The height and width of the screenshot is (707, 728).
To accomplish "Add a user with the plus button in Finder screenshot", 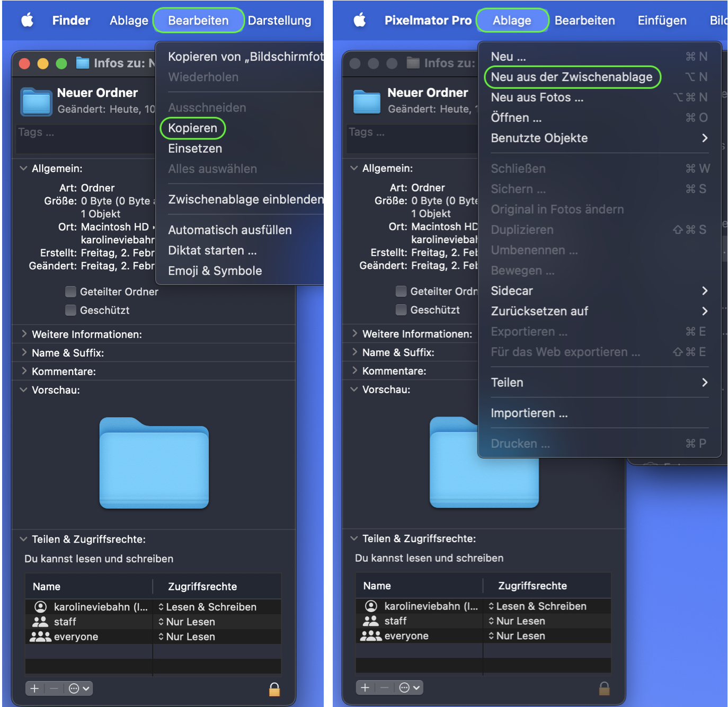I will pyautogui.click(x=35, y=688).
